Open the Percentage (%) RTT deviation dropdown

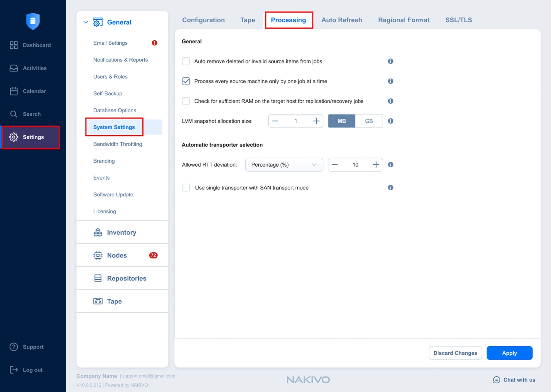pyautogui.click(x=284, y=165)
